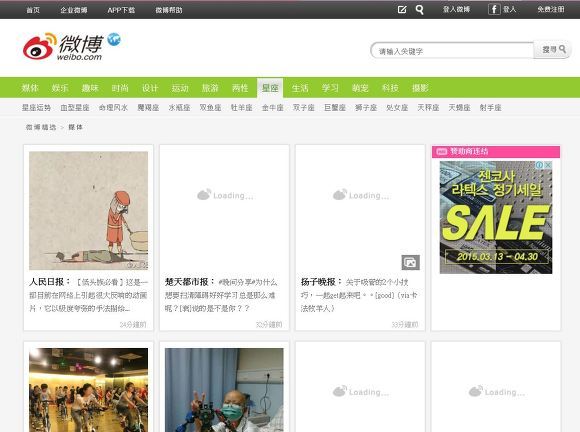Click the 赞助商连结 sponsor header
Image resolution: width=580 pixels, height=432 pixels.
tap(496, 152)
